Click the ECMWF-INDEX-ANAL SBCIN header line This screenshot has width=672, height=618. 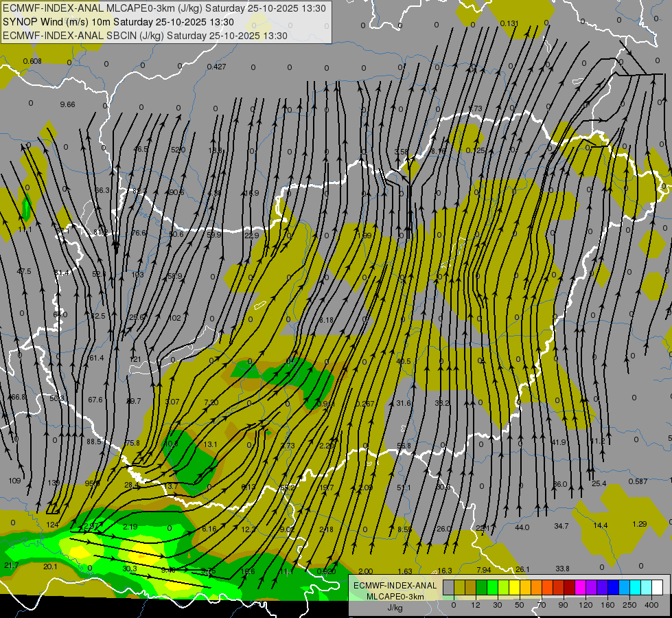click(x=145, y=36)
